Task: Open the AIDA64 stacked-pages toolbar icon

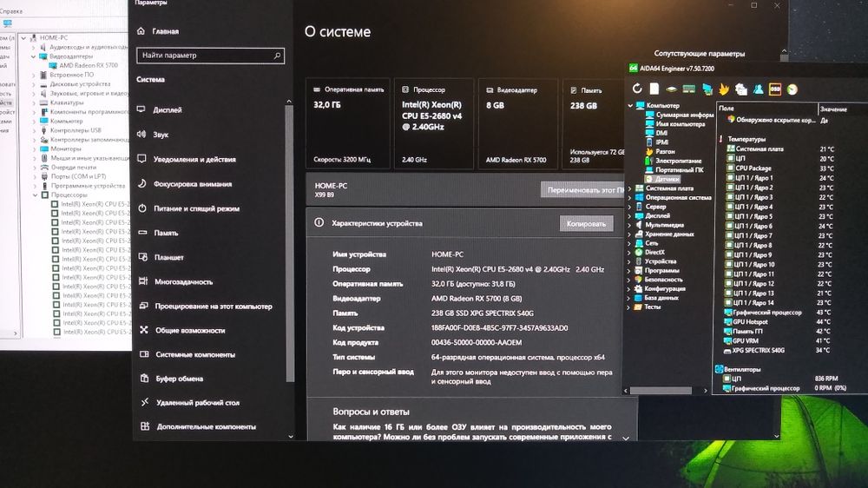Action: coord(741,89)
